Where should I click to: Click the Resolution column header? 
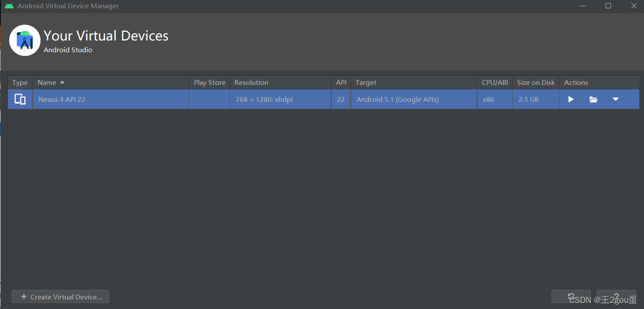280,82
